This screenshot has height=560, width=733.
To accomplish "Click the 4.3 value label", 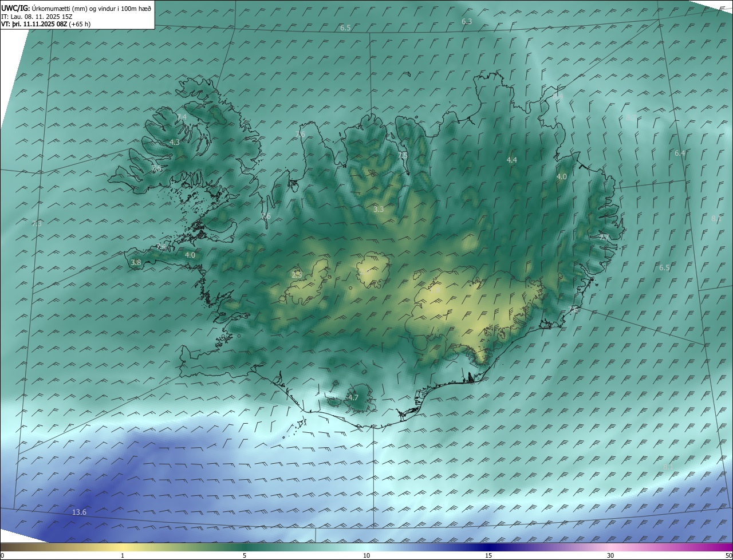I will point(175,142).
